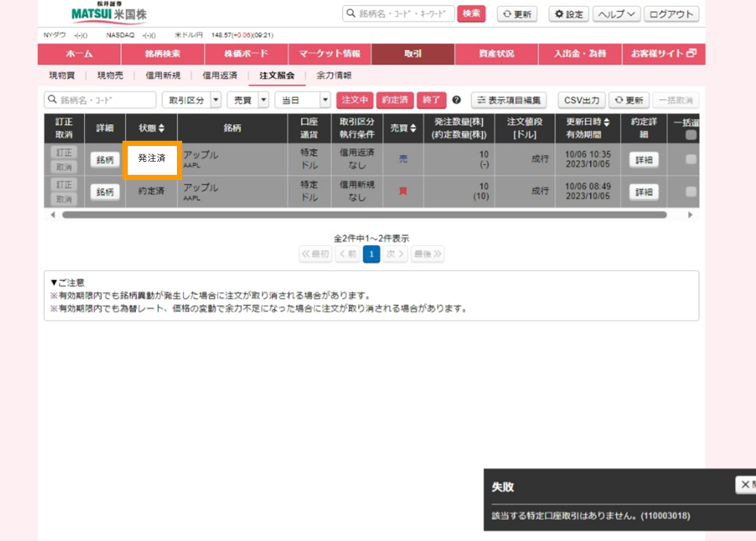Open the マーケット情報 tab
The height and width of the screenshot is (541, 756).
(x=330, y=54)
